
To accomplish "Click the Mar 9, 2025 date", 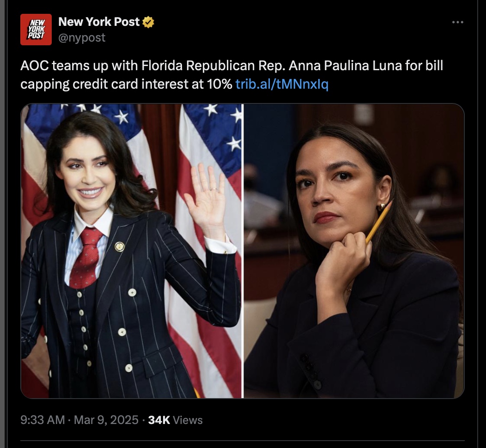I will pyautogui.click(x=106, y=420).
